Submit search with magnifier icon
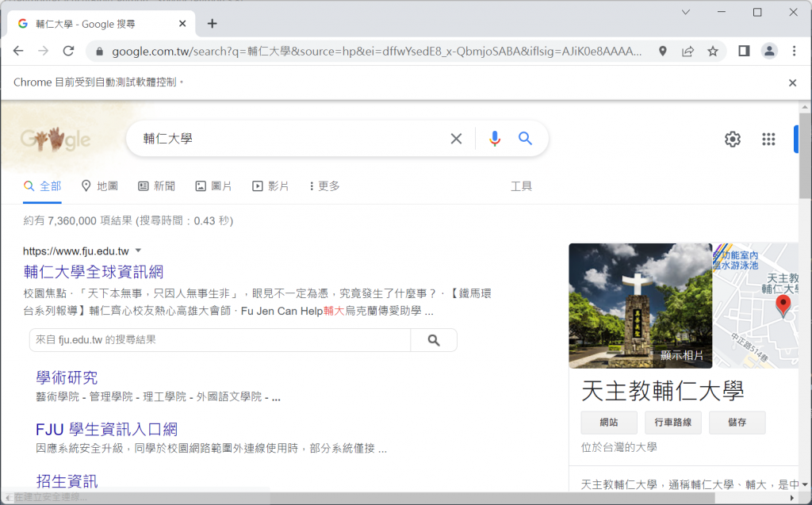This screenshot has height=505, width=812. 525,138
